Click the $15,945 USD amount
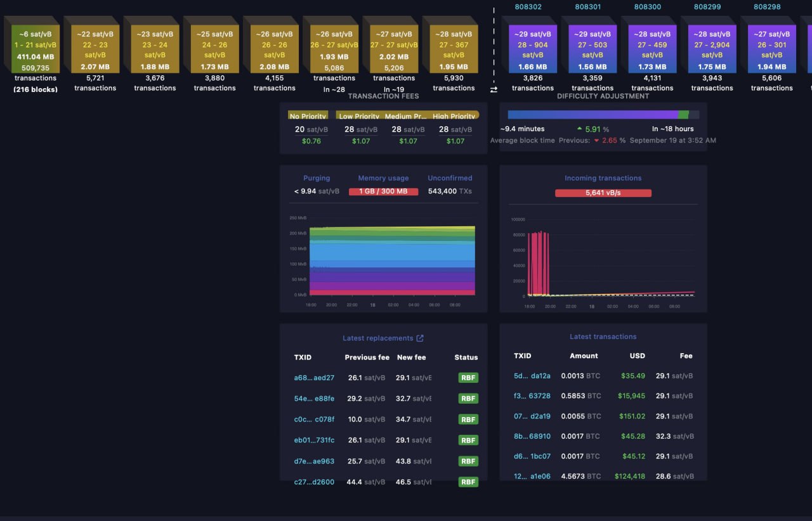The height and width of the screenshot is (521, 812). [x=631, y=396]
